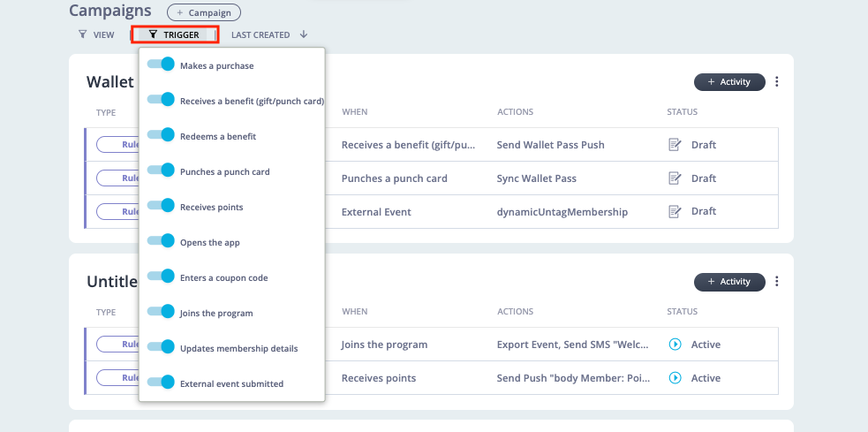Click the Draft icon in dynamicUntagMembership row
This screenshot has width=868, height=432.
point(675,211)
